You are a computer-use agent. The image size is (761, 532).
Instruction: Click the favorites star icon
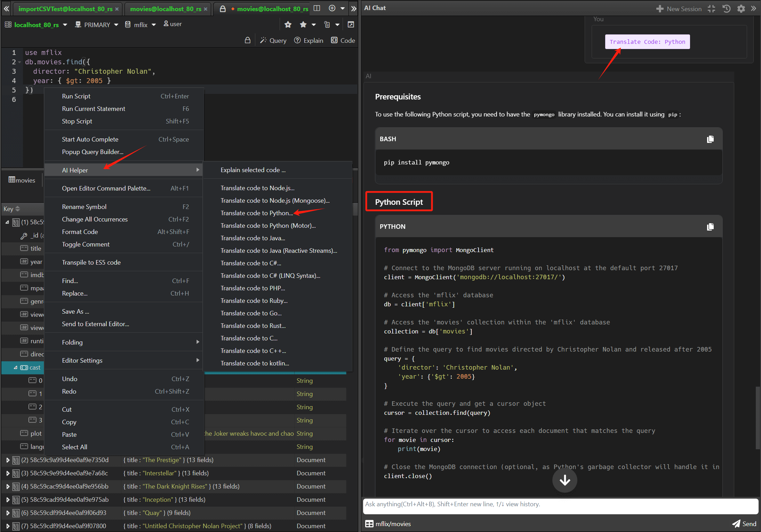click(303, 24)
